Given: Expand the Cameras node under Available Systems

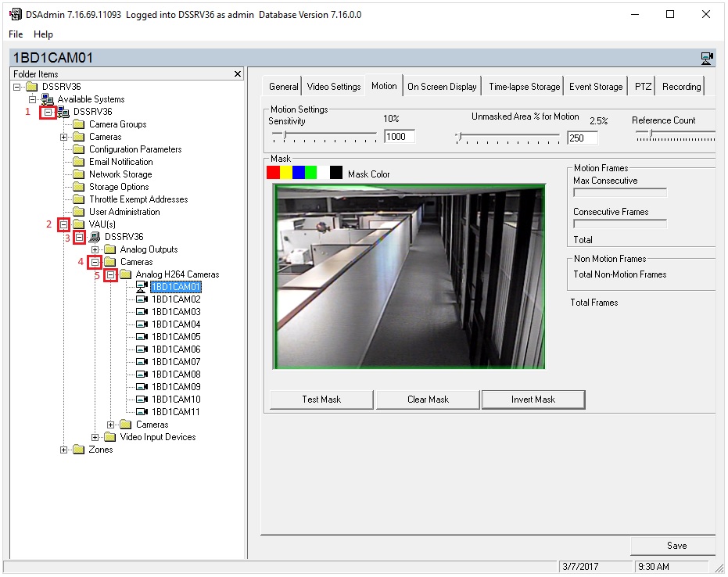Looking at the screenshot, I should [x=63, y=136].
